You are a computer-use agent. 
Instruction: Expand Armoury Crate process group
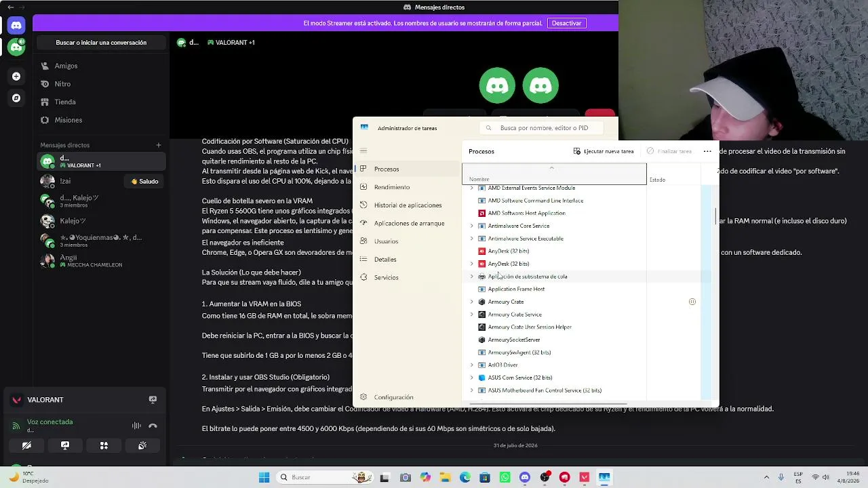[472, 302]
